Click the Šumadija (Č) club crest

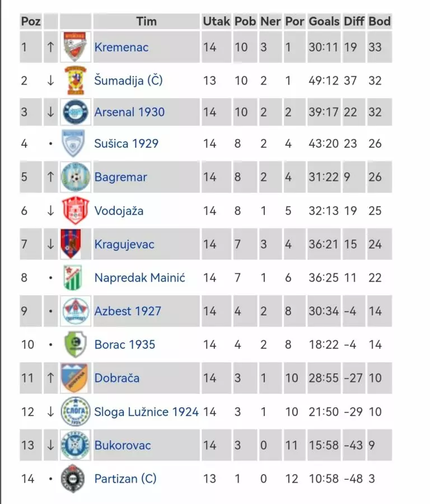tap(75, 81)
